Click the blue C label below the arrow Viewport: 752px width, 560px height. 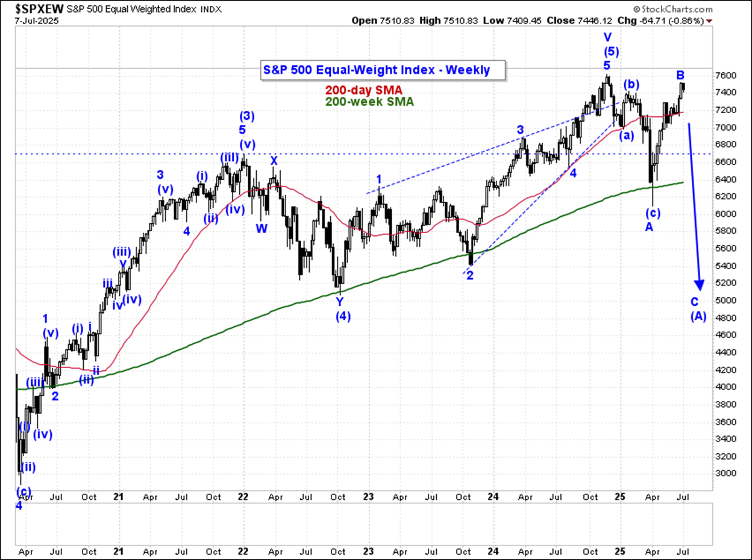click(x=695, y=302)
